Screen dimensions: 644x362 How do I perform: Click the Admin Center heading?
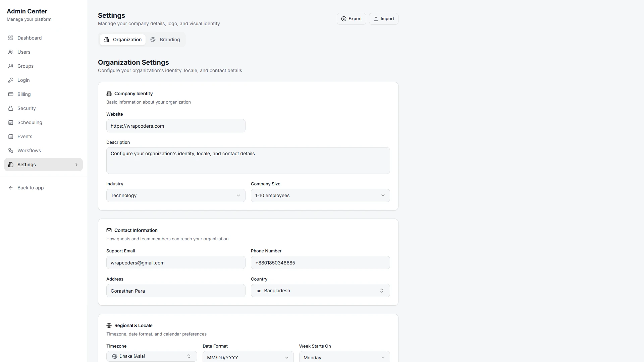click(x=27, y=11)
